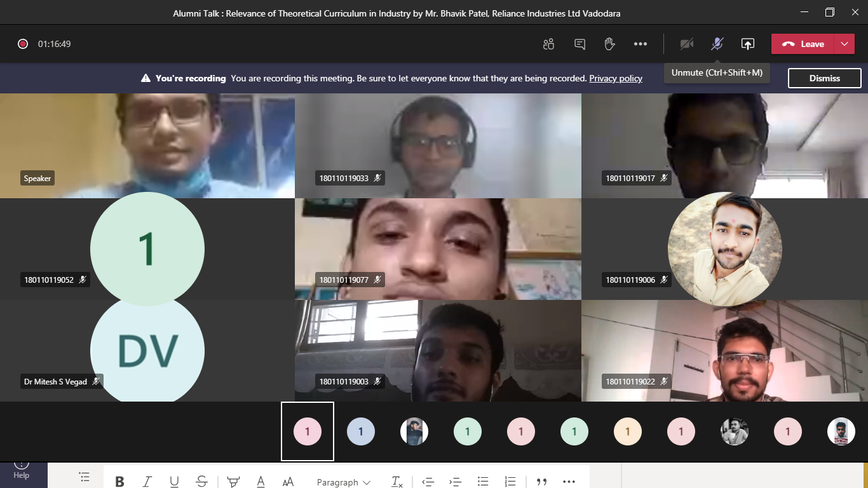868x488 pixels.
Task: Show the participants panel
Action: click(x=548, y=44)
